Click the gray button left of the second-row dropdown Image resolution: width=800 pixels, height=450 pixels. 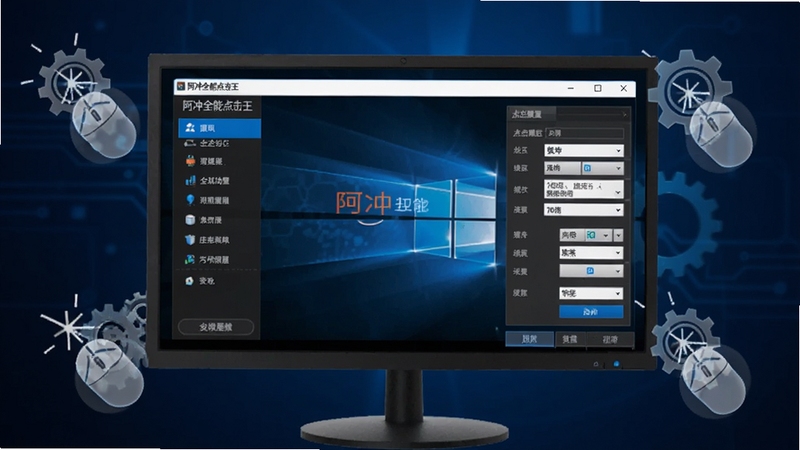[562, 168]
